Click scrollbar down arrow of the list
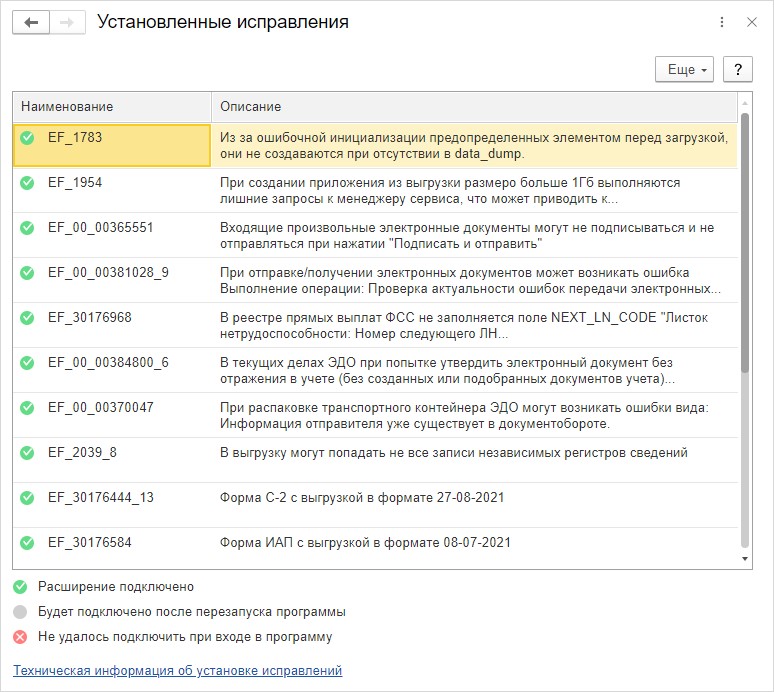This screenshot has height=692, width=774. [x=745, y=559]
